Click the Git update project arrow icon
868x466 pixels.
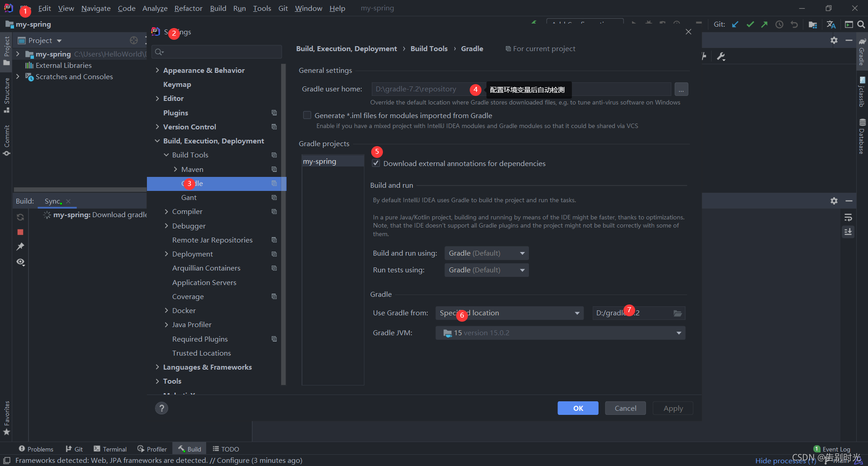(x=736, y=24)
